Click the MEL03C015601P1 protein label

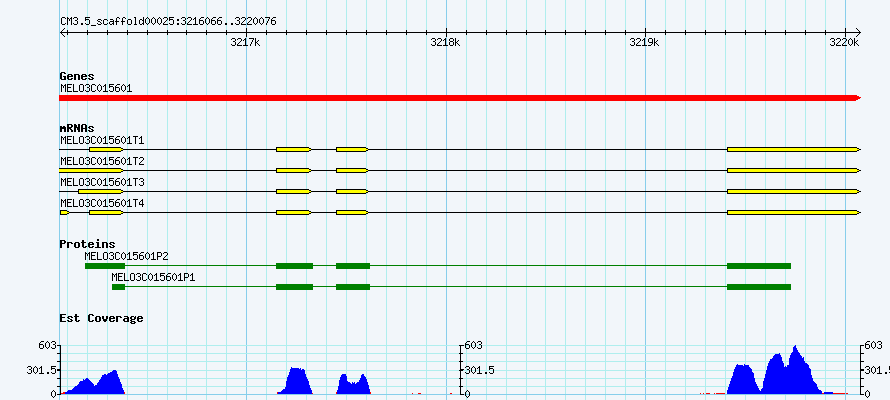click(x=154, y=277)
